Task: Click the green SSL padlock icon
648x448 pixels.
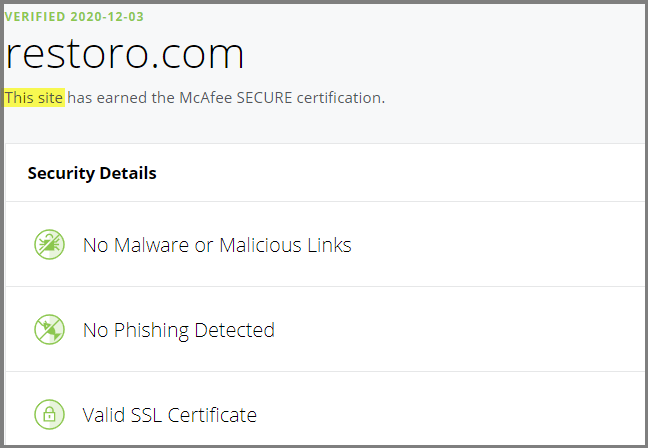Action: (x=49, y=415)
